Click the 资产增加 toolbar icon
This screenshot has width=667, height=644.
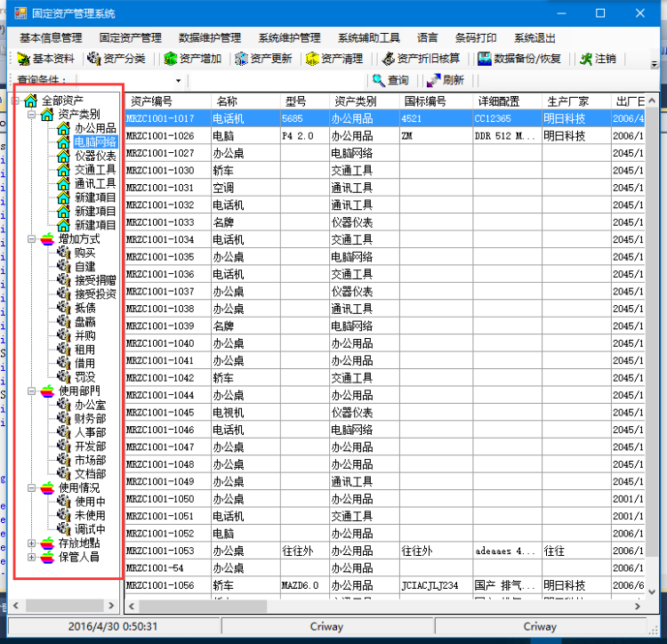(x=170, y=59)
